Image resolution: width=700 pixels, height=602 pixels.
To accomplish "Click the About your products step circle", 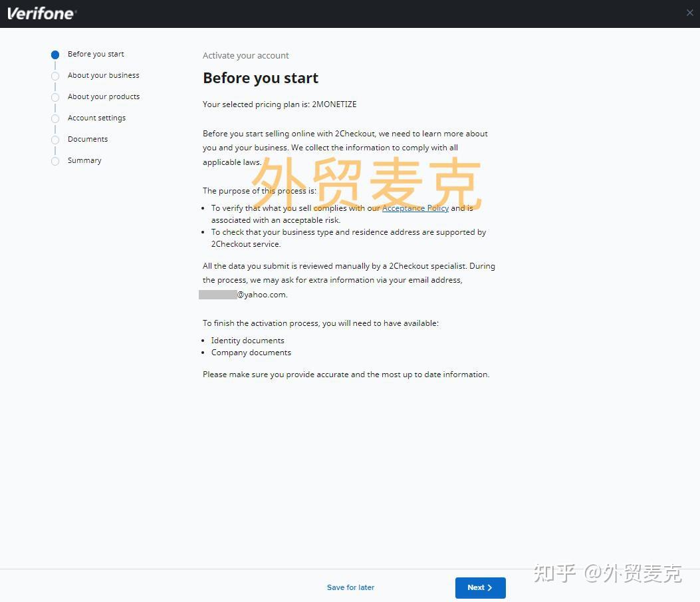I will 55,97.
